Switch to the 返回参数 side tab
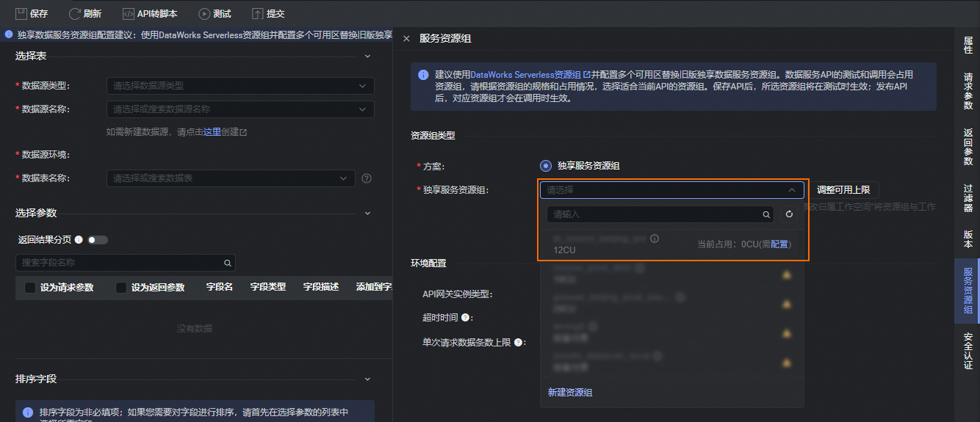 (x=968, y=147)
